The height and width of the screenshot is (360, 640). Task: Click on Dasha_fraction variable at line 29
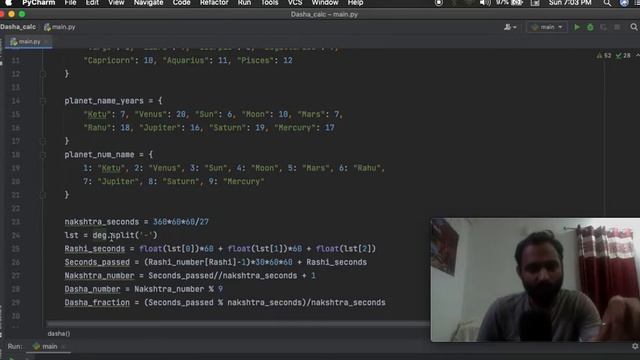[97, 303]
